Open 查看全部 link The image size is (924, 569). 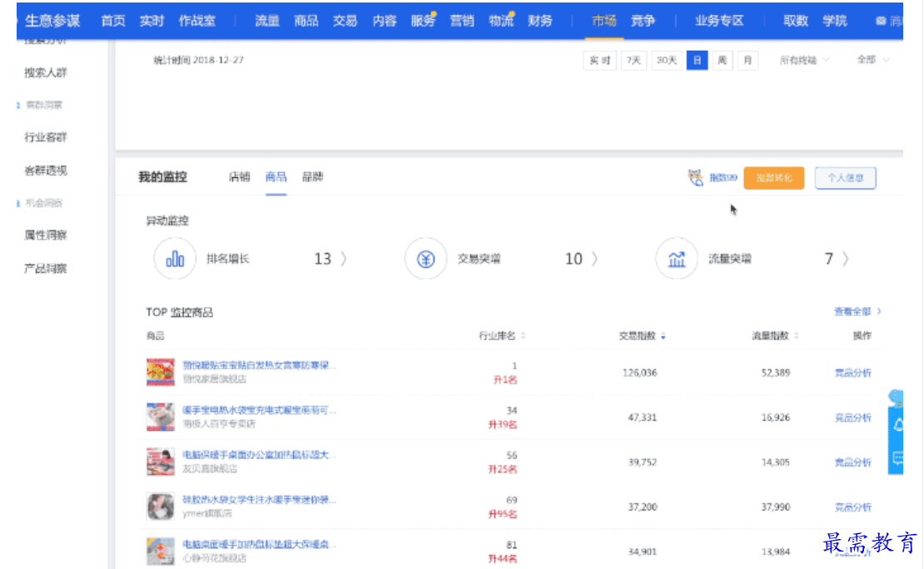[857, 312]
